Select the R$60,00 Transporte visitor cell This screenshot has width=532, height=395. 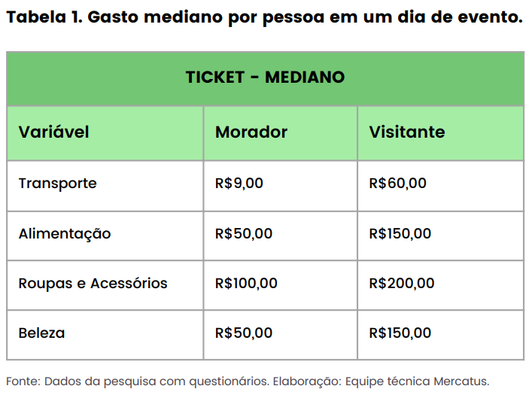coord(397,184)
